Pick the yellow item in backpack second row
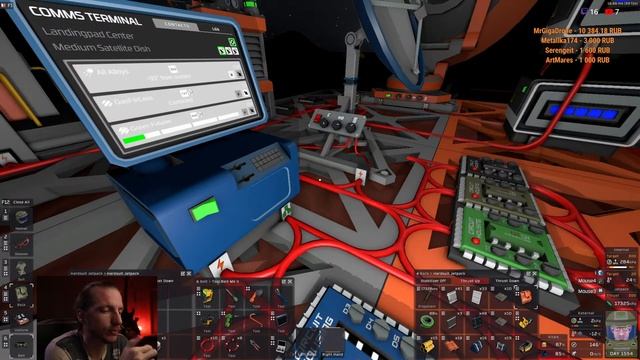Image resolution: width=640 pixels, height=360 pixels. (x=526, y=322)
